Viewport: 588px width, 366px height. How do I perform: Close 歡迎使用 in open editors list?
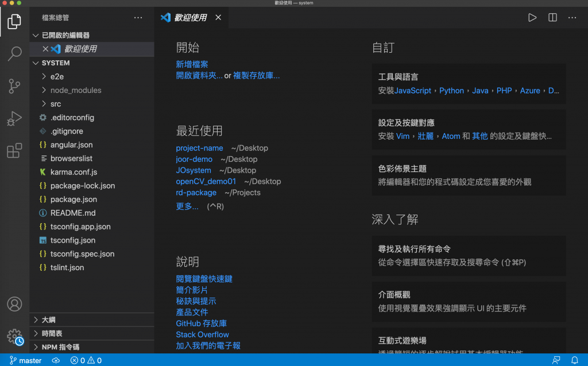tap(45, 49)
